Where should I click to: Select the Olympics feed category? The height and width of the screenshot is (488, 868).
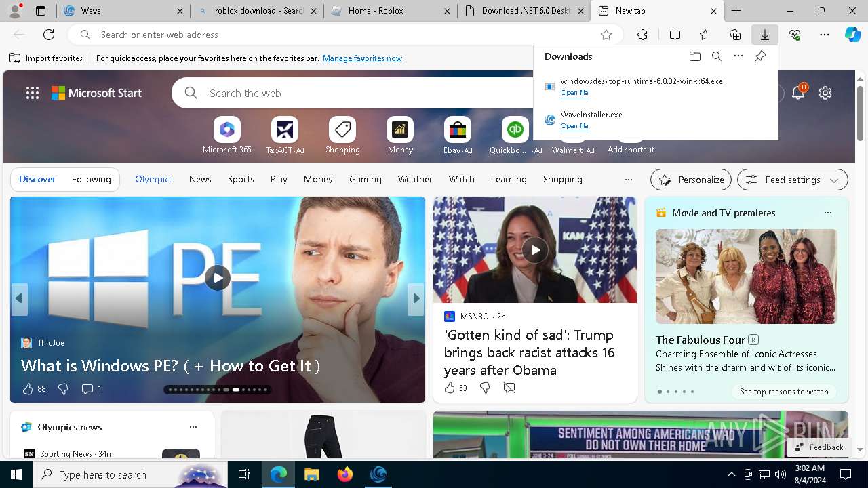[154, 179]
